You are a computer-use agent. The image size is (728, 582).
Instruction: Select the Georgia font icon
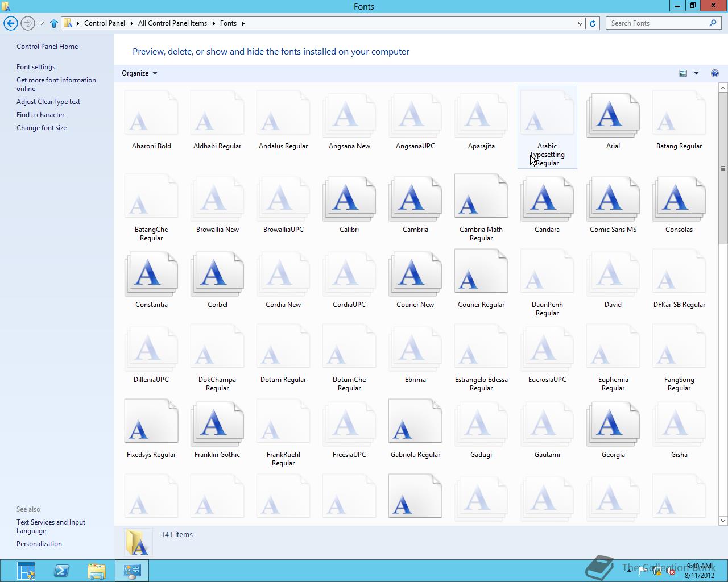click(x=613, y=422)
